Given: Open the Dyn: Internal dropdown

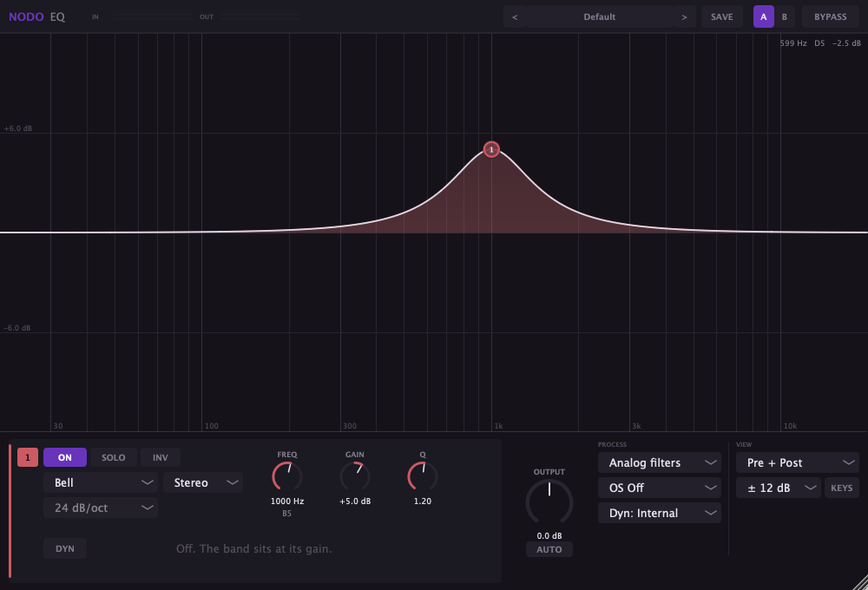Looking at the screenshot, I should coord(660,513).
